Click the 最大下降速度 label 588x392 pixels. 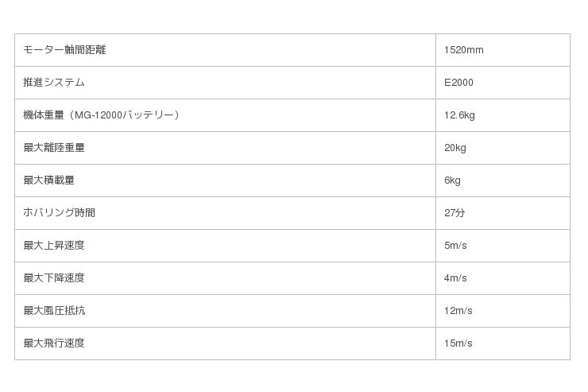(x=54, y=278)
